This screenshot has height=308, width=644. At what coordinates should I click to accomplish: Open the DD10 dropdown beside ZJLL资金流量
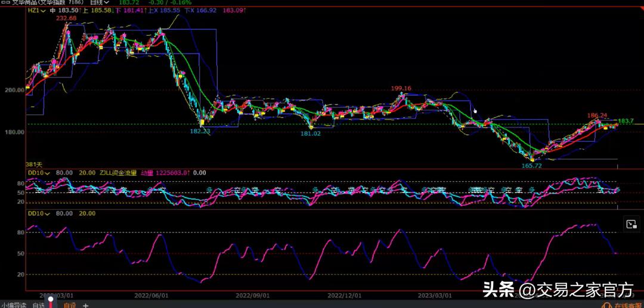[39, 173]
